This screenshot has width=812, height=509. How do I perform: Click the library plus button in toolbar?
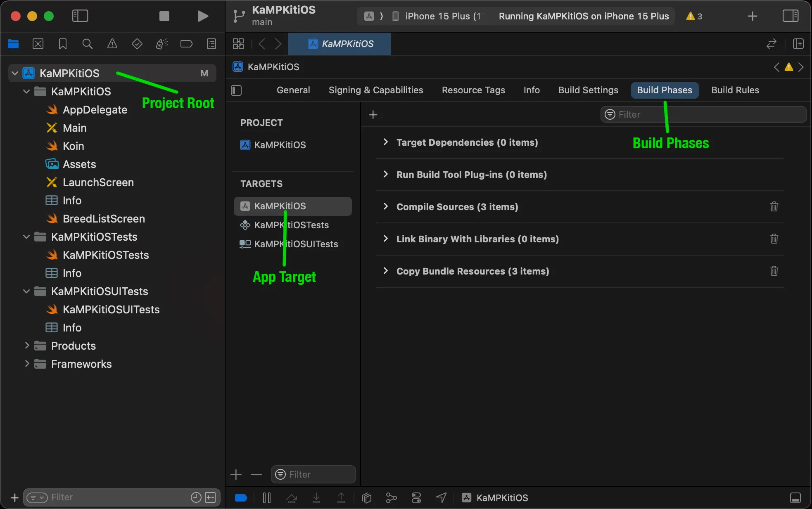coord(753,16)
